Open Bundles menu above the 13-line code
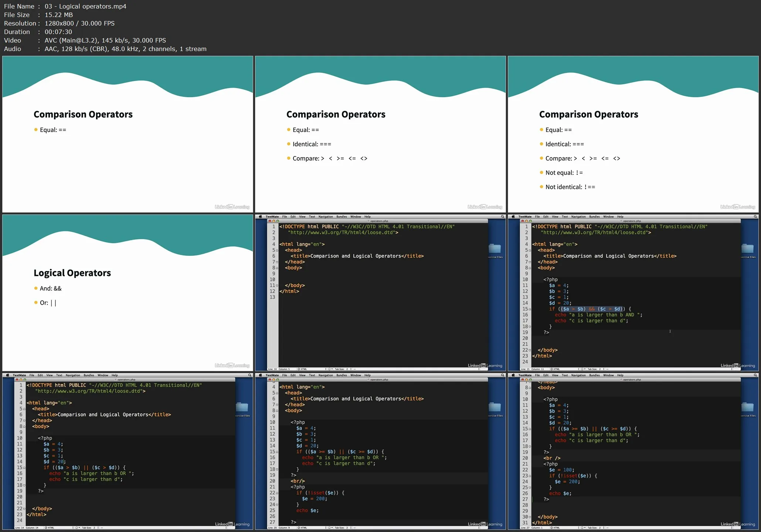The height and width of the screenshot is (532, 761). (x=342, y=217)
